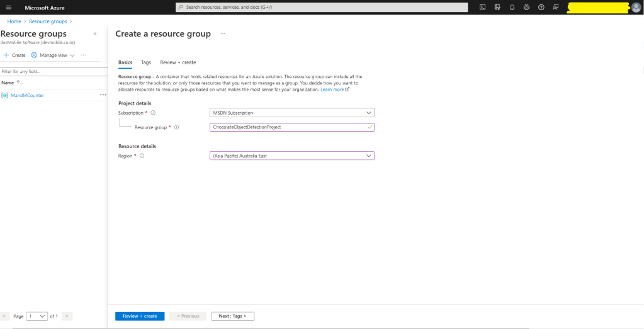Open portal settings gear icon

point(526,8)
